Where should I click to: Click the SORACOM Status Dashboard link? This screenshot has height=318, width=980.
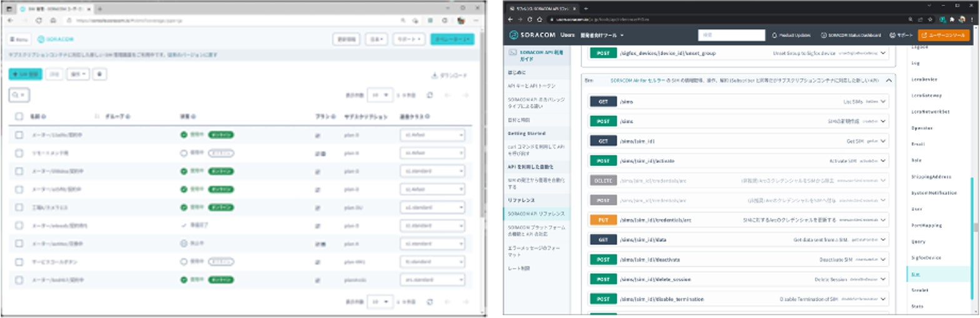point(851,35)
